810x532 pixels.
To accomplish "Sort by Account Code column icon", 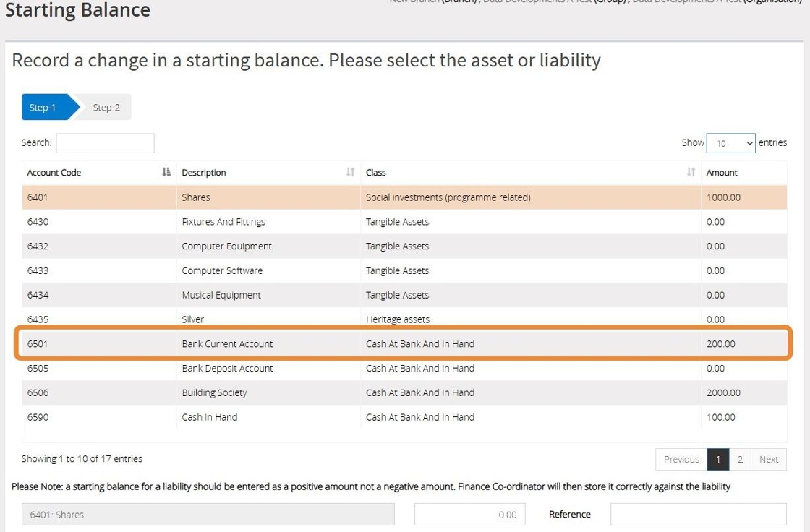I will (x=166, y=172).
